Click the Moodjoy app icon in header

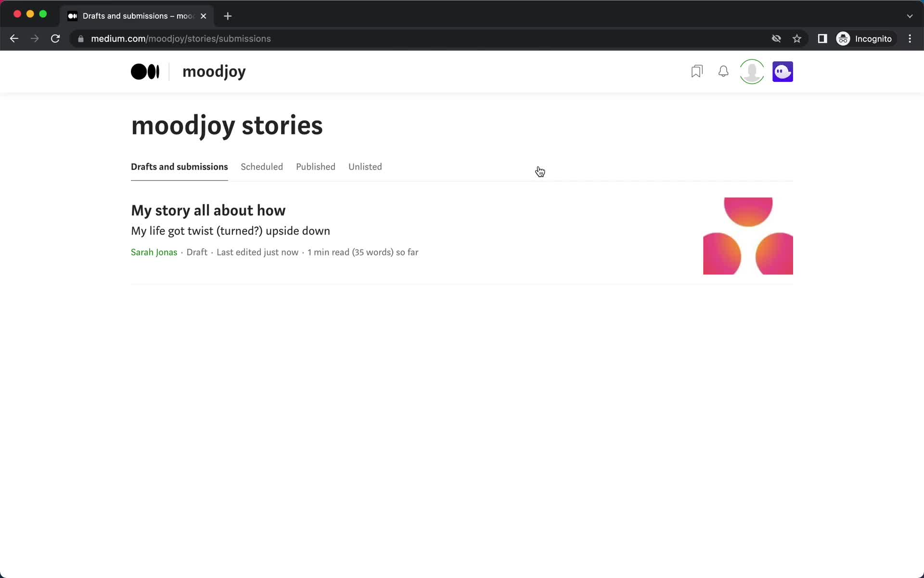click(x=783, y=71)
